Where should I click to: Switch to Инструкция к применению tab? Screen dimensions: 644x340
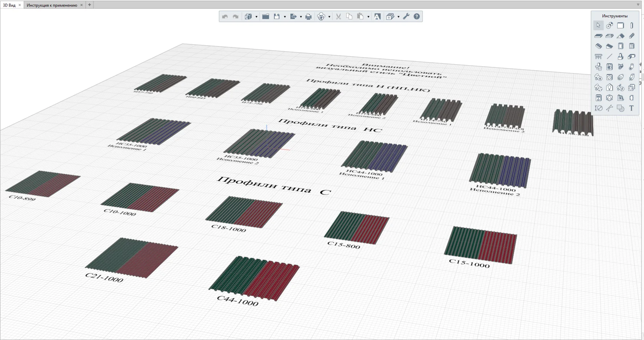click(x=52, y=5)
